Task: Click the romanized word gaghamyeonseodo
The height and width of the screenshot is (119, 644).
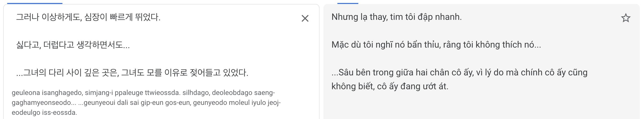Action: click(x=41, y=103)
